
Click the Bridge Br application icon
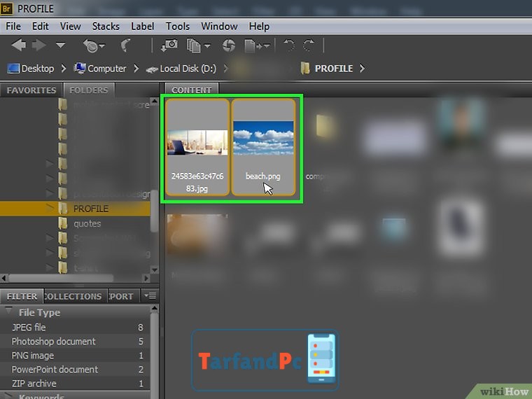coord(6,8)
